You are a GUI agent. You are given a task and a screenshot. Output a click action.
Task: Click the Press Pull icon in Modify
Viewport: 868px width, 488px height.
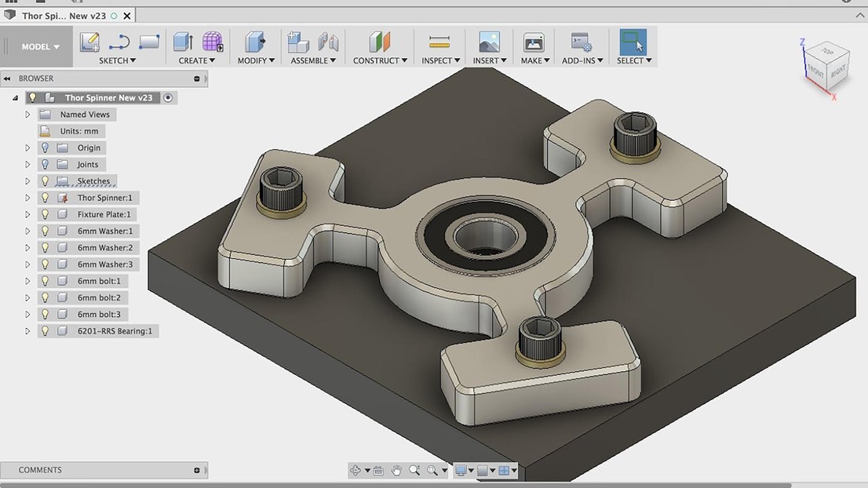tap(254, 42)
